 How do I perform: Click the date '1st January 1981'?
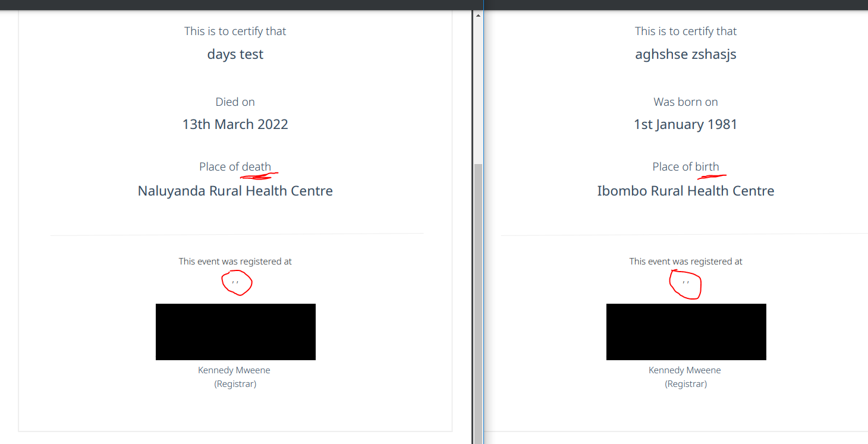coord(685,125)
